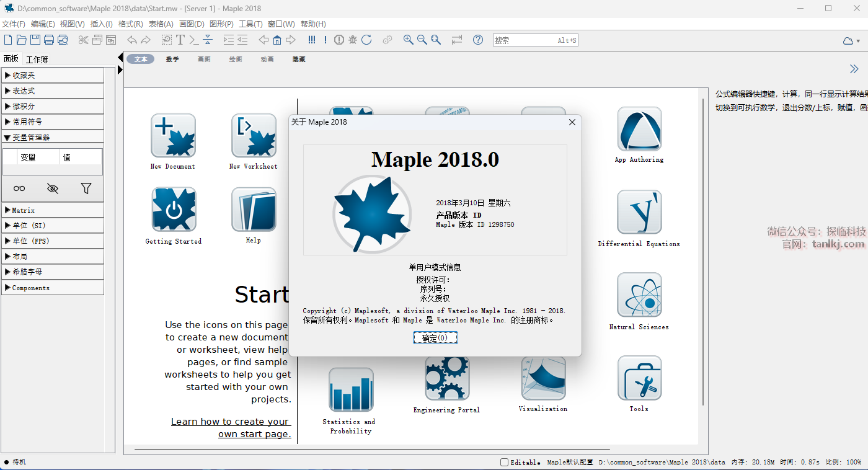Toggle the Editable checkbox in status bar
Image resolution: width=868 pixels, height=470 pixels.
505,462
